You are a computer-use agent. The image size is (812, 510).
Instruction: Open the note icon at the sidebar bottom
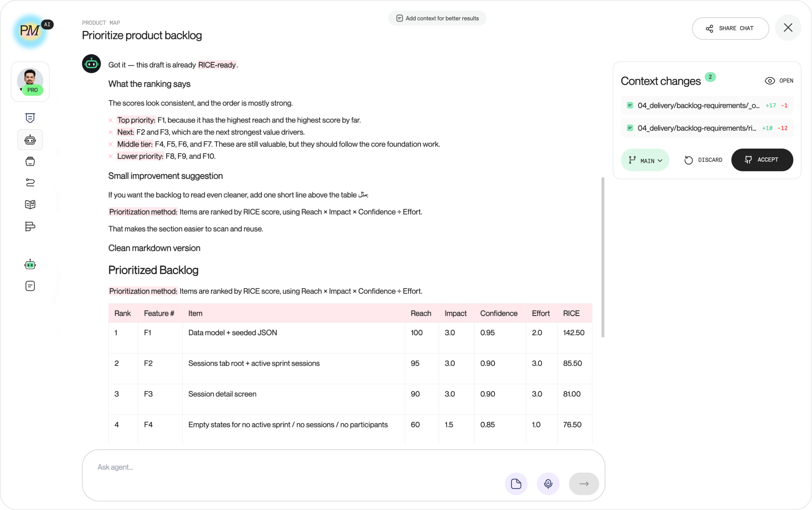point(30,286)
